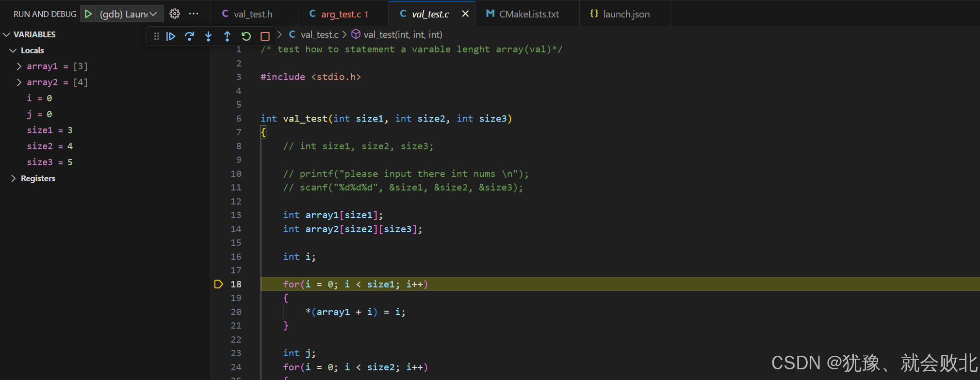This screenshot has width=980, height=380.
Task: Continue execution in the debug toolbar
Action: click(171, 36)
